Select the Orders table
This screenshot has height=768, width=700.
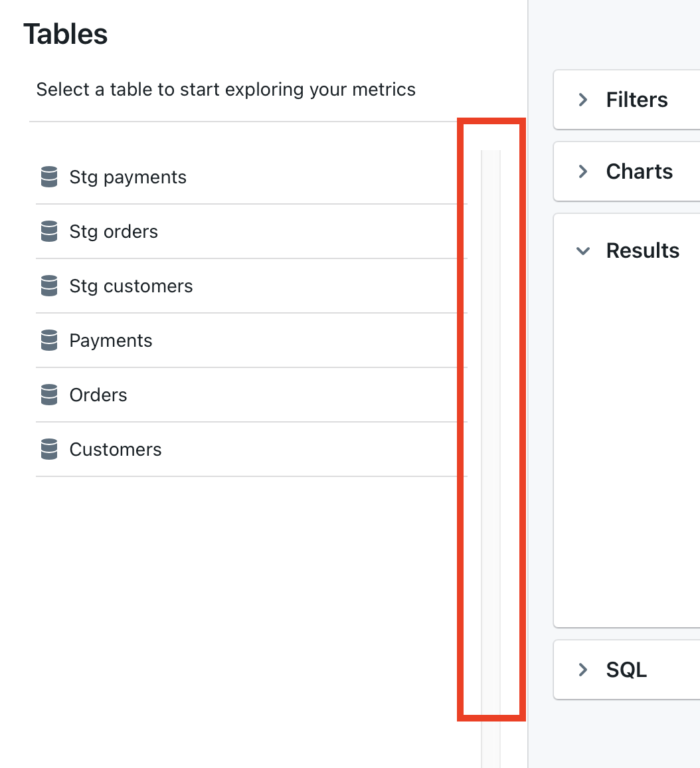(x=98, y=395)
